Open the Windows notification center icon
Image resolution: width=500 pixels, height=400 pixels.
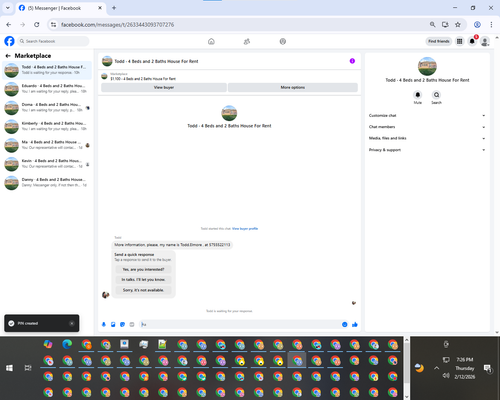(x=487, y=368)
